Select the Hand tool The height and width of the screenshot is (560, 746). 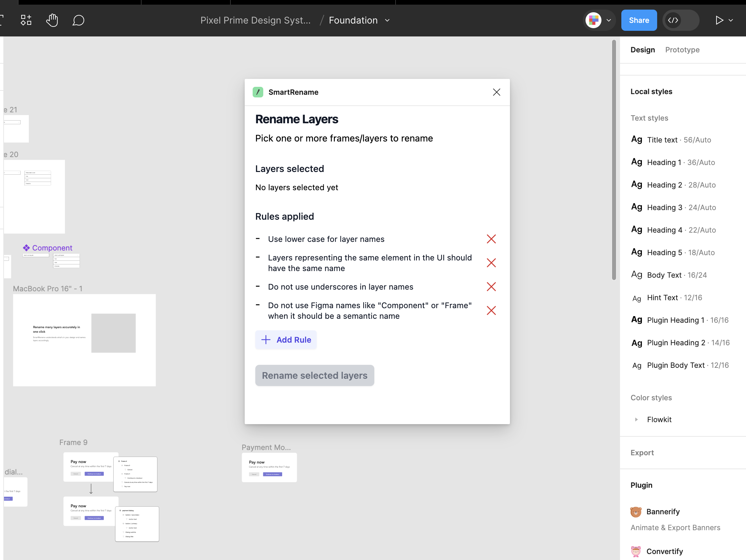point(52,20)
